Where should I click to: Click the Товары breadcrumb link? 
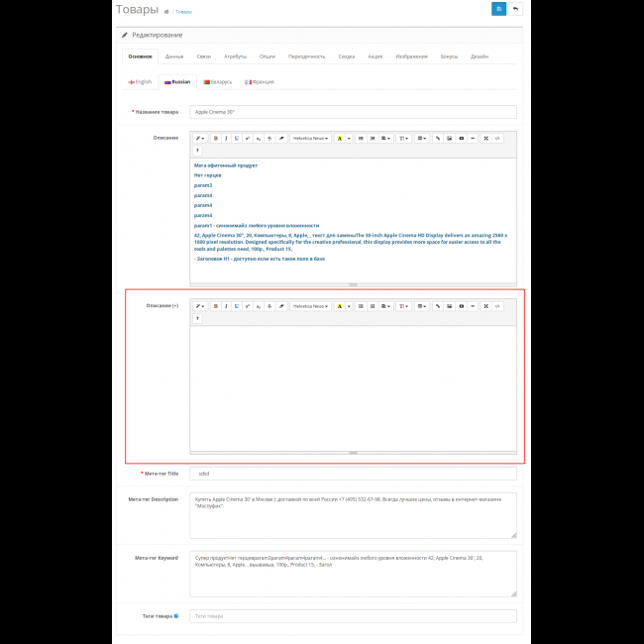[184, 12]
